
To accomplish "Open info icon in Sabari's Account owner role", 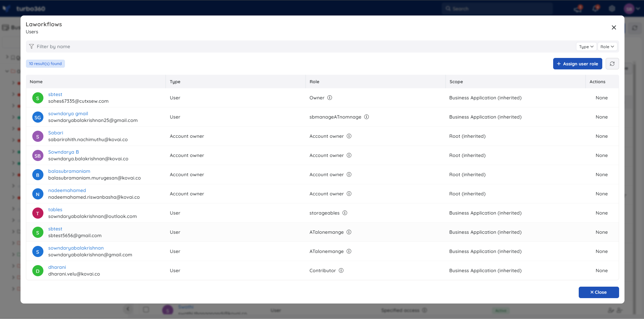I will 349,136.
